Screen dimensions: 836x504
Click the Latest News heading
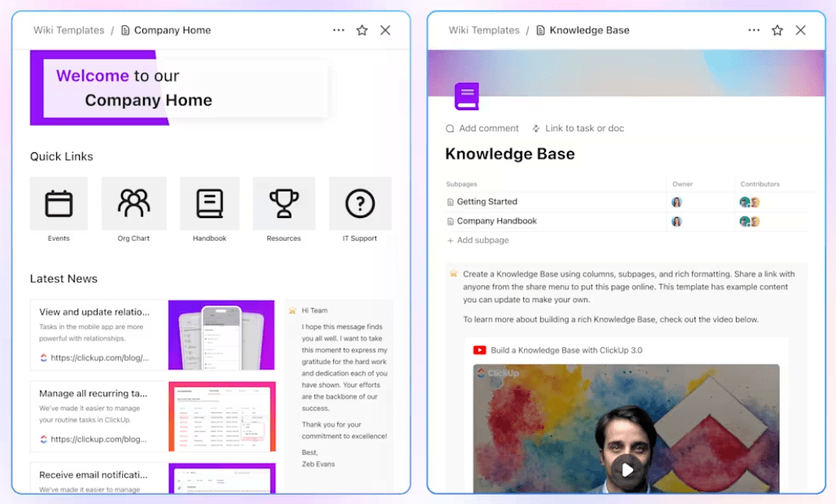pos(63,279)
